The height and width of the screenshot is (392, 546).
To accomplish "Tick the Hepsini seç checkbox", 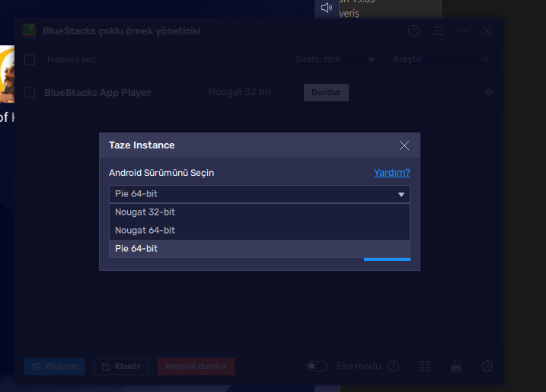I will point(30,59).
